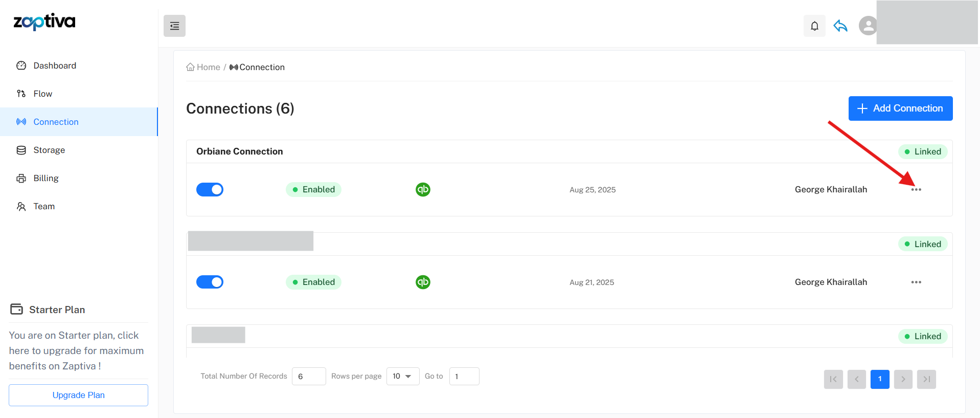Navigate to Flow in the sidebar
The height and width of the screenshot is (418, 980).
(x=43, y=94)
